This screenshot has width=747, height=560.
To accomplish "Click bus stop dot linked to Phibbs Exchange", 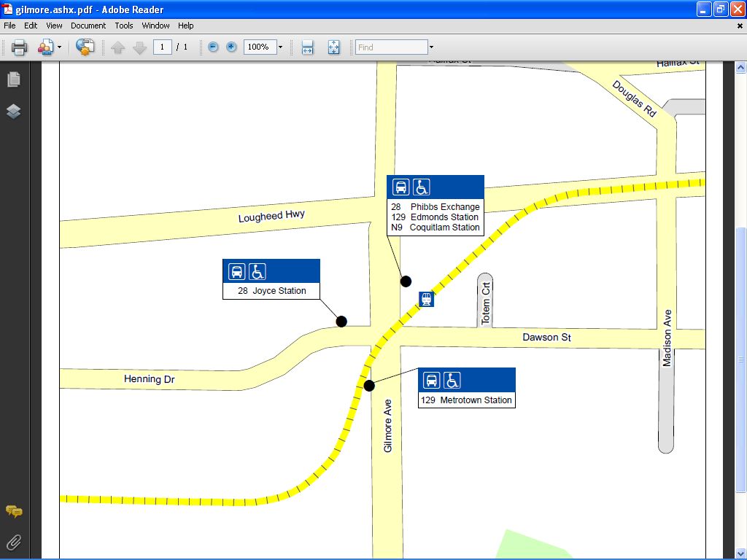I will point(406,281).
